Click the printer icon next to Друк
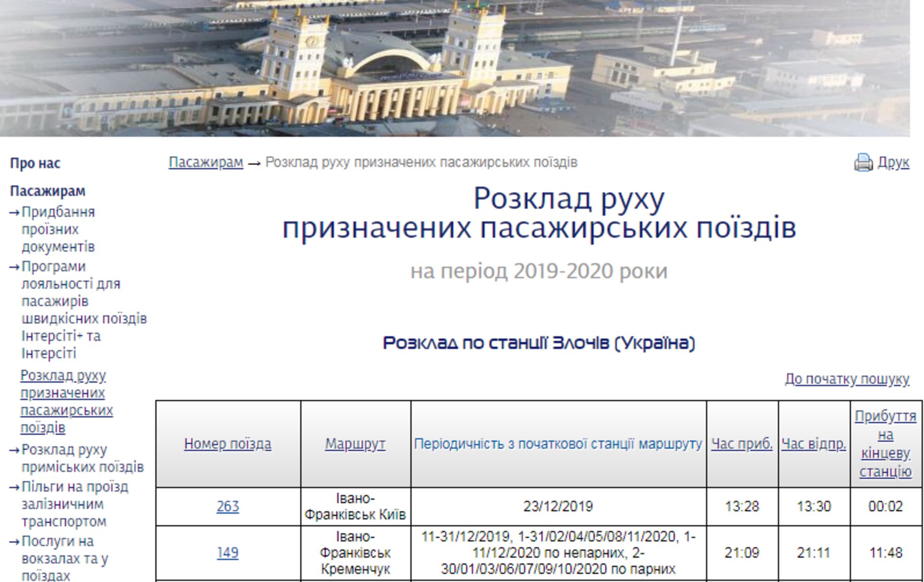Screen dimensions: 924x582 click(863, 163)
